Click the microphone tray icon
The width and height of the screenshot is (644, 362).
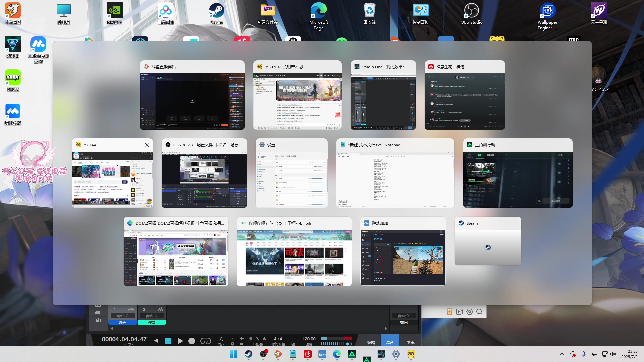point(584,354)
